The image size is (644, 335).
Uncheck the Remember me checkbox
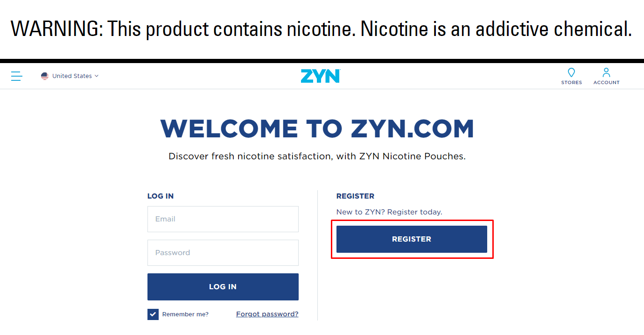point(153,314)
